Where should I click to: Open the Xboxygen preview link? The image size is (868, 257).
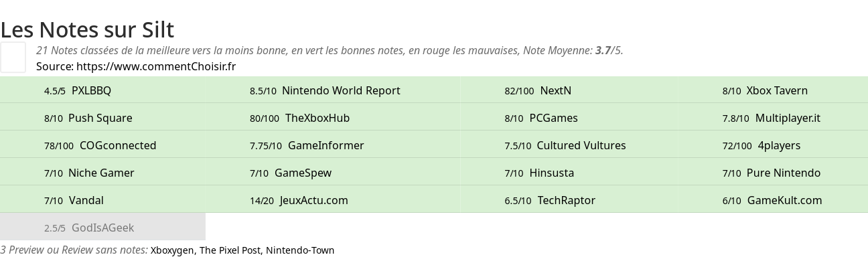[173, 250]
